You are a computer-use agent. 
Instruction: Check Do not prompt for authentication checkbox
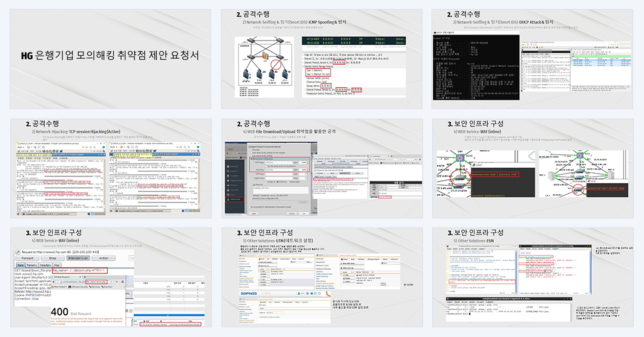[249, 207]
